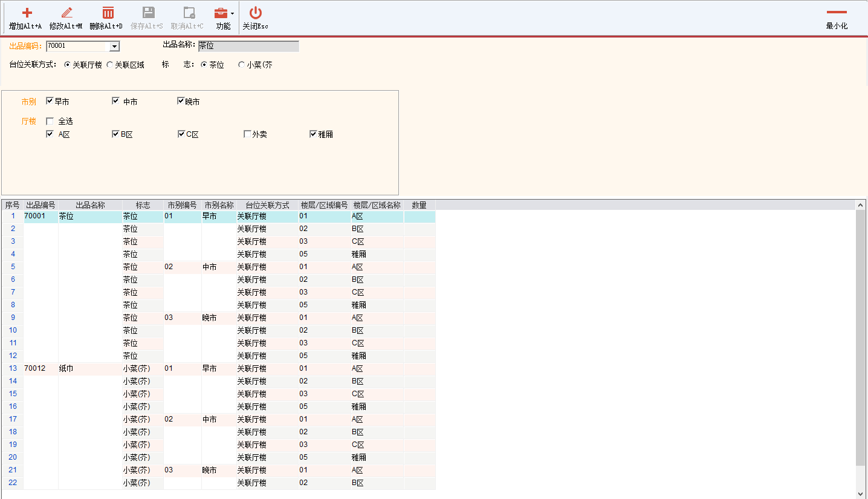Click the 出品名称 column header
The width and height of the screenshot is (868, 499).
click(90, 205)
